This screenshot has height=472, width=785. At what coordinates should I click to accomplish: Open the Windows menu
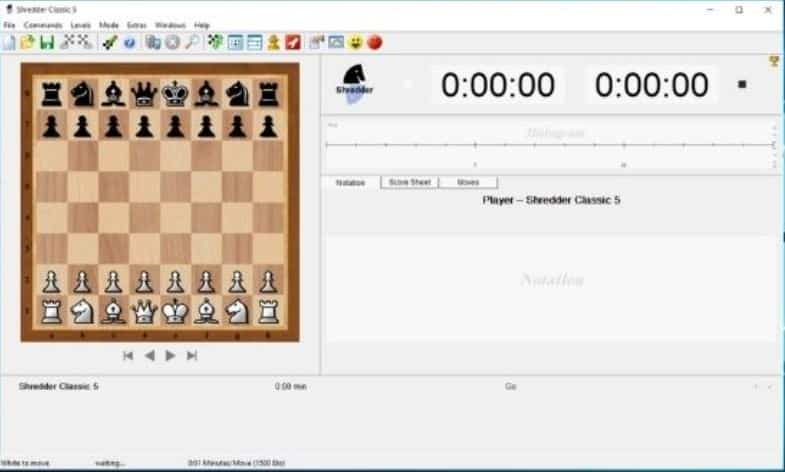[170, 25]
